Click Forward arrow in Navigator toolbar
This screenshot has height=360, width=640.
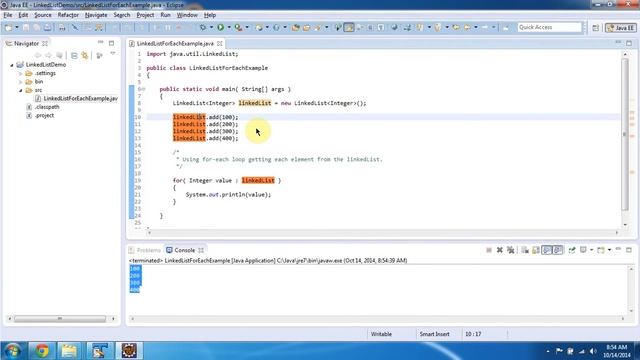pyautogui.click(x=49, y=55)
